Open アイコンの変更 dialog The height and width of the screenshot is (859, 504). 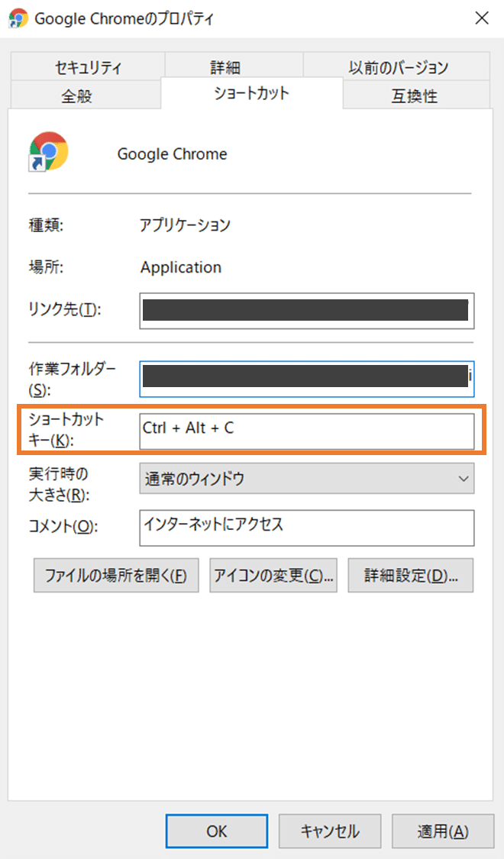point(273,575)
